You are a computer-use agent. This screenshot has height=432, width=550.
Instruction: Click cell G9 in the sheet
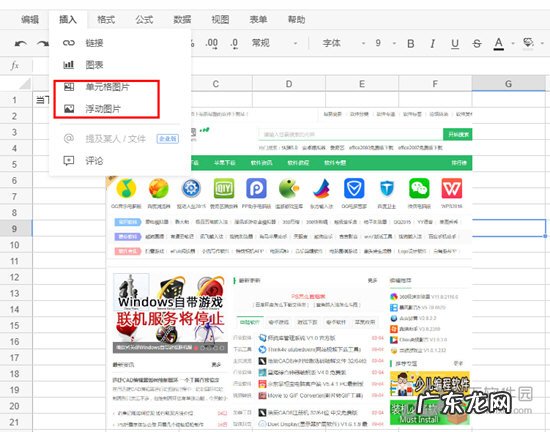509,228
